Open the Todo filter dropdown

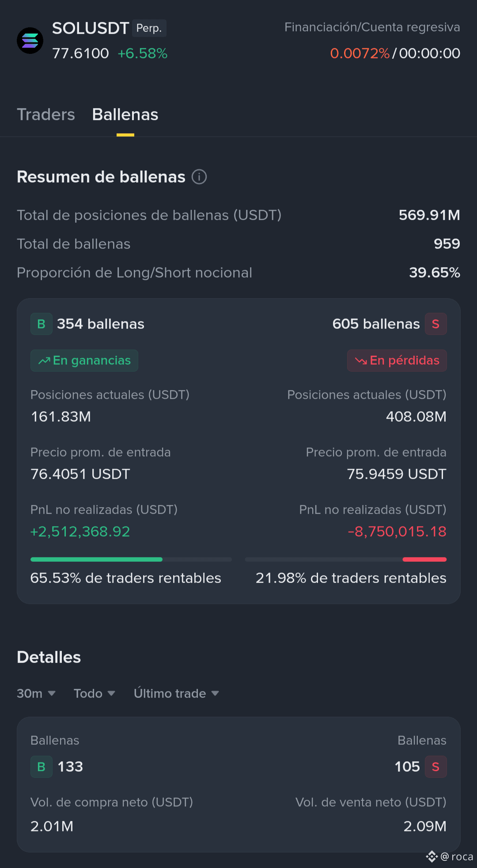[x=95, y=693]
